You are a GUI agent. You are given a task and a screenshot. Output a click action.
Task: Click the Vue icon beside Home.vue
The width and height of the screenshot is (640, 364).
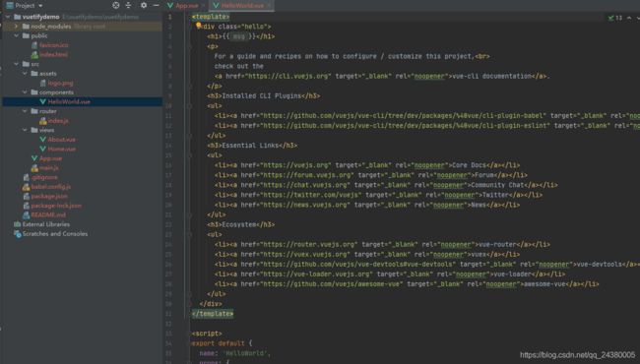pos(43,149)
